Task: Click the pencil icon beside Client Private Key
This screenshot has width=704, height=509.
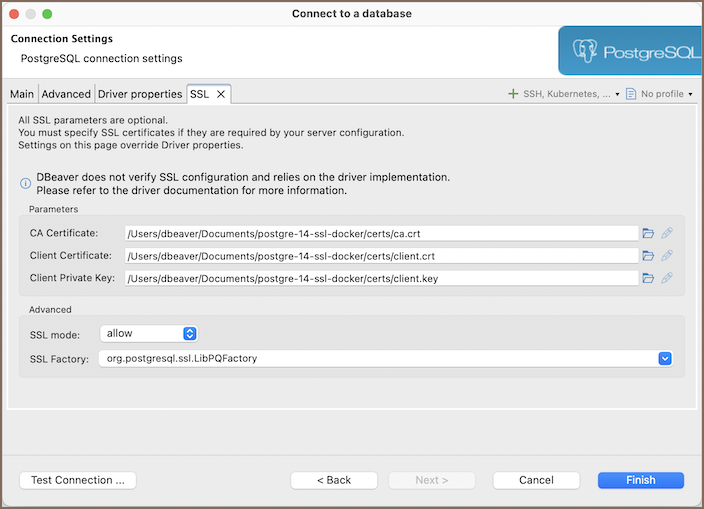Action: [667, 278]
